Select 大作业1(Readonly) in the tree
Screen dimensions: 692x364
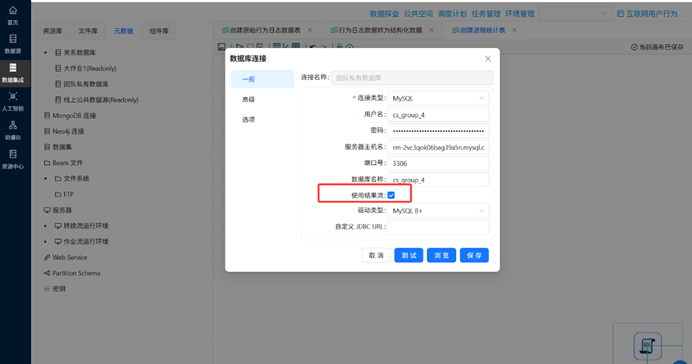click(x=90, y=68)
